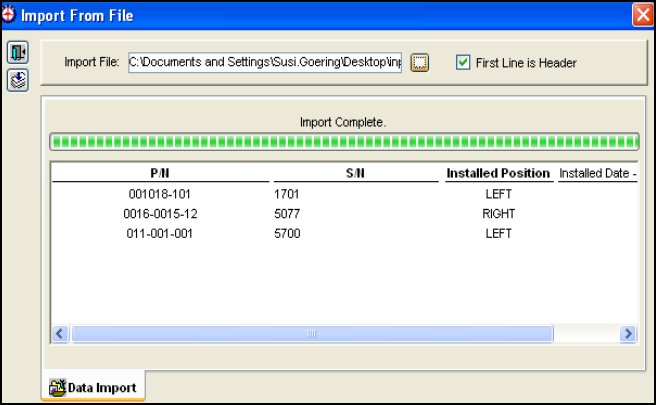Click Installed Position column header

pos(498,173)
